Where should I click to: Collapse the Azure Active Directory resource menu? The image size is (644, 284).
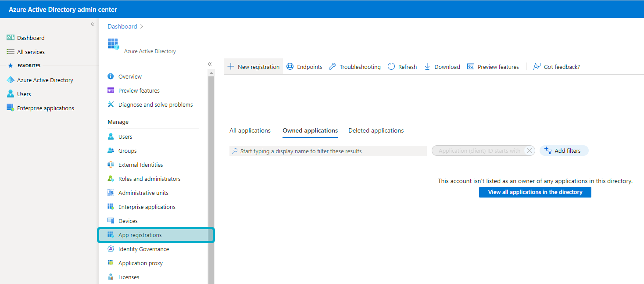(x=210, y=64)
